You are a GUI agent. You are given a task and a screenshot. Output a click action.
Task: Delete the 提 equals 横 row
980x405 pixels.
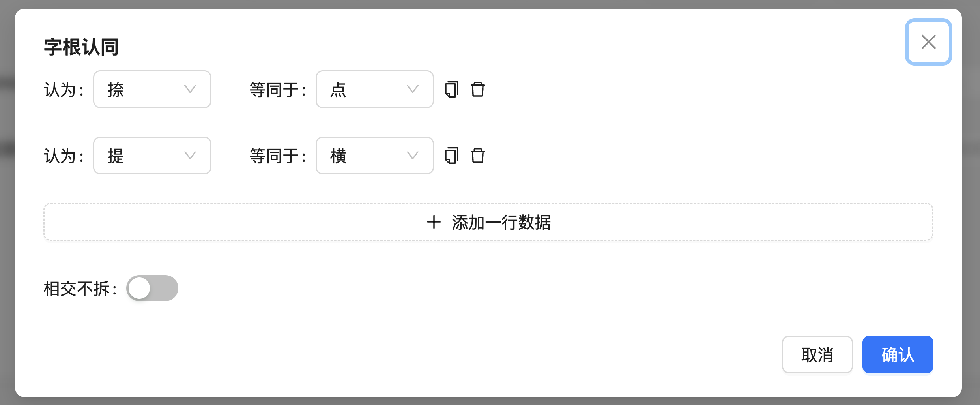pos(477,156)
